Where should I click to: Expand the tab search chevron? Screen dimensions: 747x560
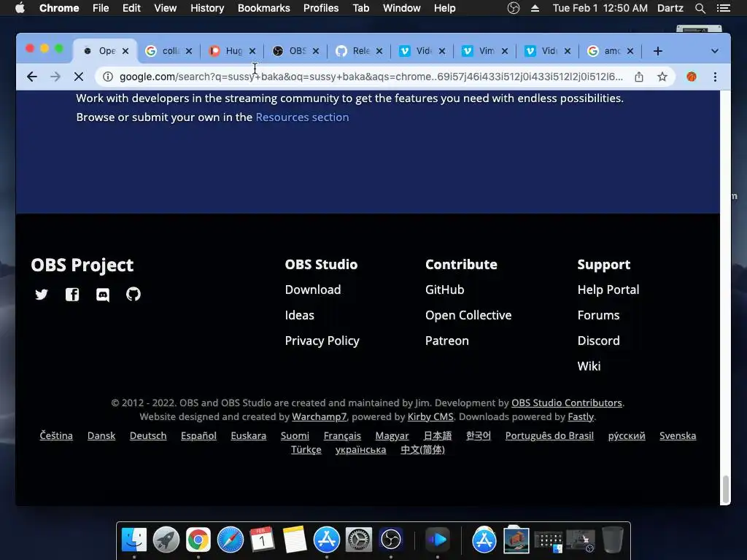coord(715,51)
